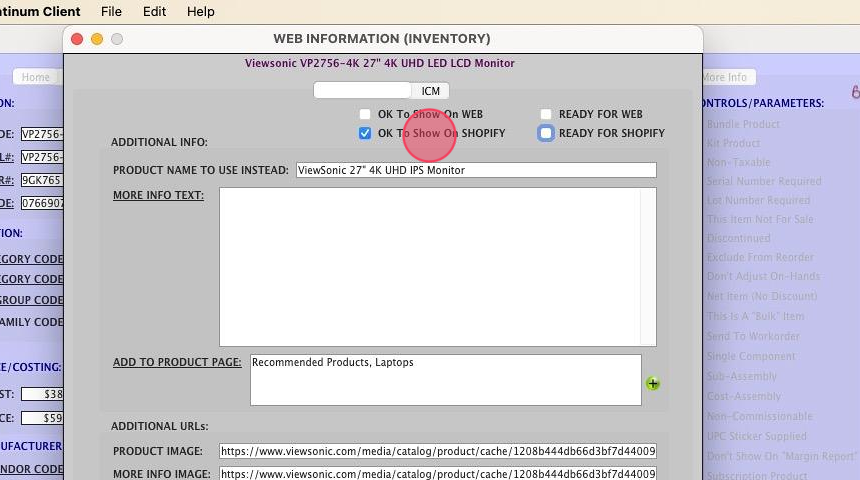Click This Item Not For Sale option
The height and width of the screenshot is (480, 860).
[x=760, y=219]
